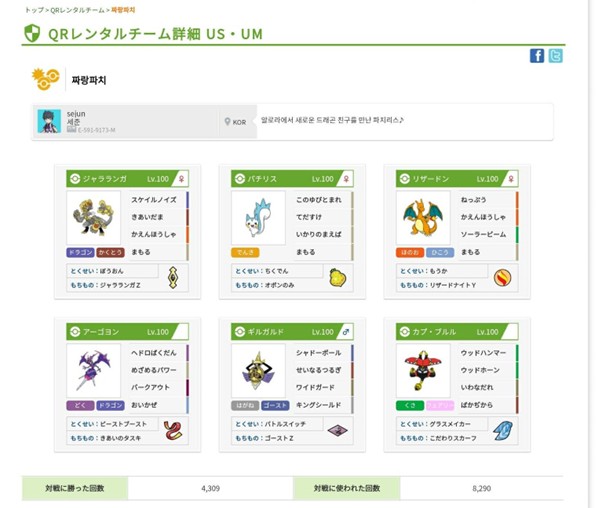Click the カプ・ブルル card header
The width and height of the screenshot is (602, 508).
(x=457, y=331)
